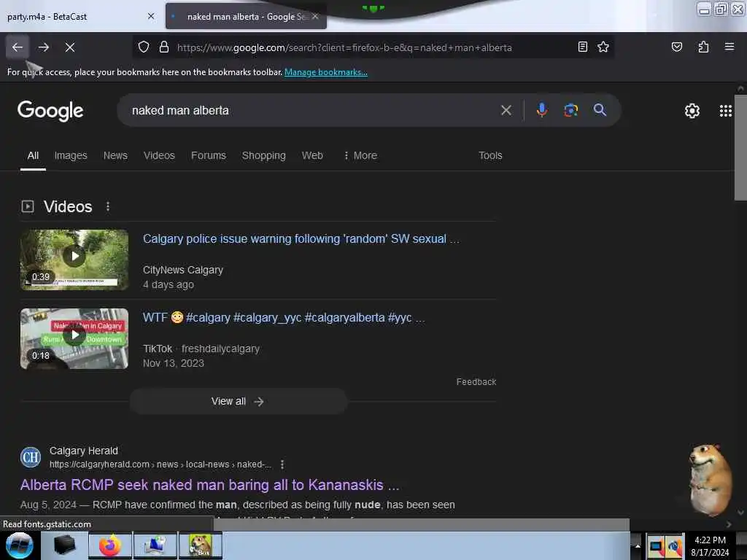This screenshot has width=747, height=560.
Task: Click the calgaryherald.com breadcrumb URL
Action: [160, 464]
